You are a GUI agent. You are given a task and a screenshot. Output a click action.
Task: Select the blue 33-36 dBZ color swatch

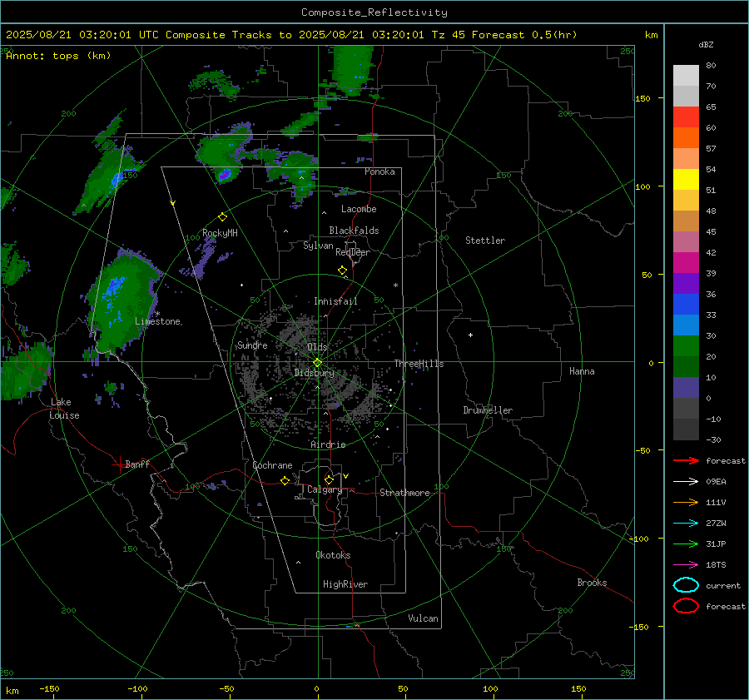pyautogui.click(x=686, y=305)
